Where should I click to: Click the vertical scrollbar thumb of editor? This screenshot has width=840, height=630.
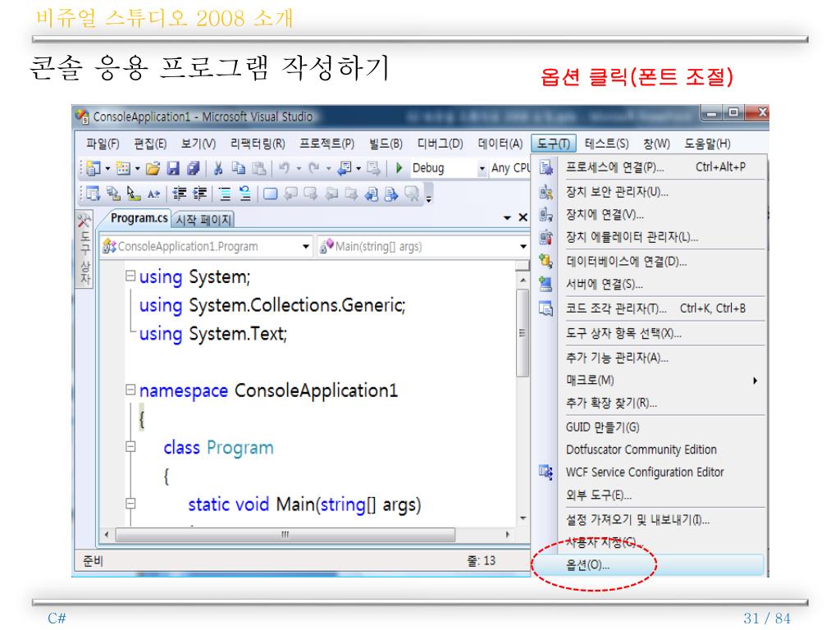[523, 332]
